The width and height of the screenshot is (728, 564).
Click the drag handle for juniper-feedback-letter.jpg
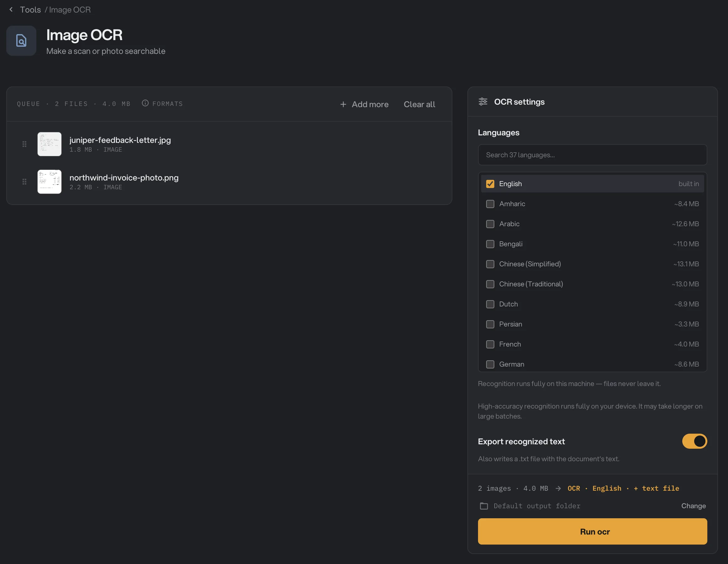[24, 144]
